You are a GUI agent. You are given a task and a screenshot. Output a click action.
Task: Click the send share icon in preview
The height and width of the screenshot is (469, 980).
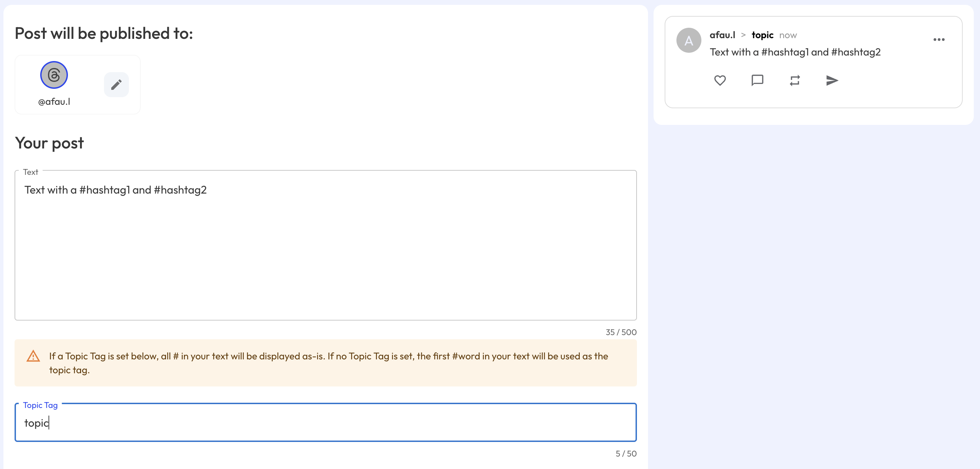point(832,80)
